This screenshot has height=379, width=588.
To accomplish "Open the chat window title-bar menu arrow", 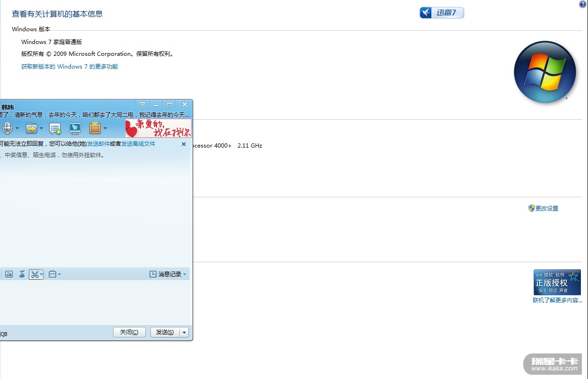I will pyautogui.click(x=142, y=104).
